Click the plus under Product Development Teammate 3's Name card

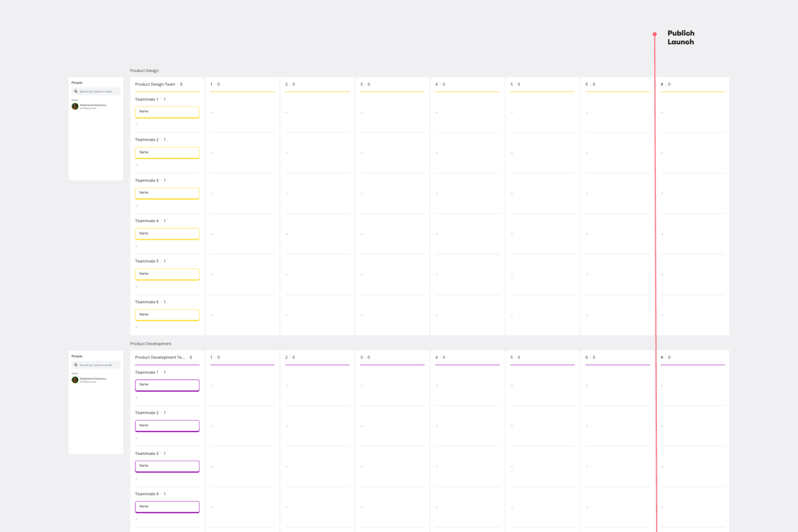[137, 479]
